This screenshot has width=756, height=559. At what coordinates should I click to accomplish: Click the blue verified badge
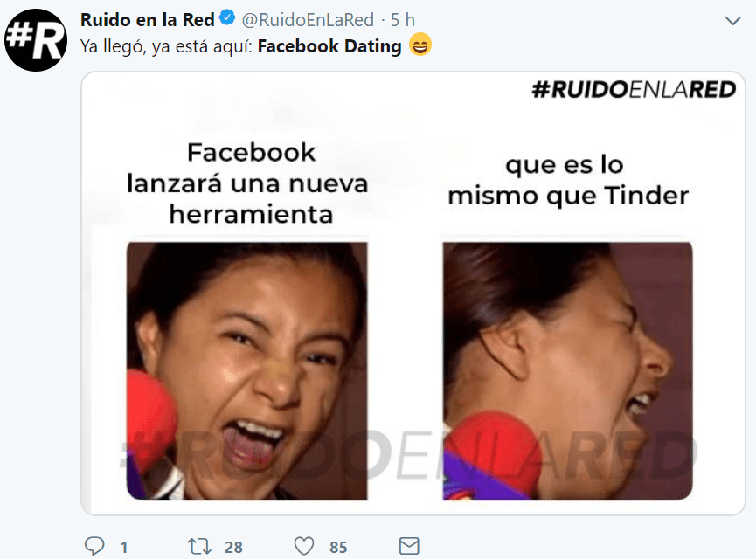tap(227, 18)
